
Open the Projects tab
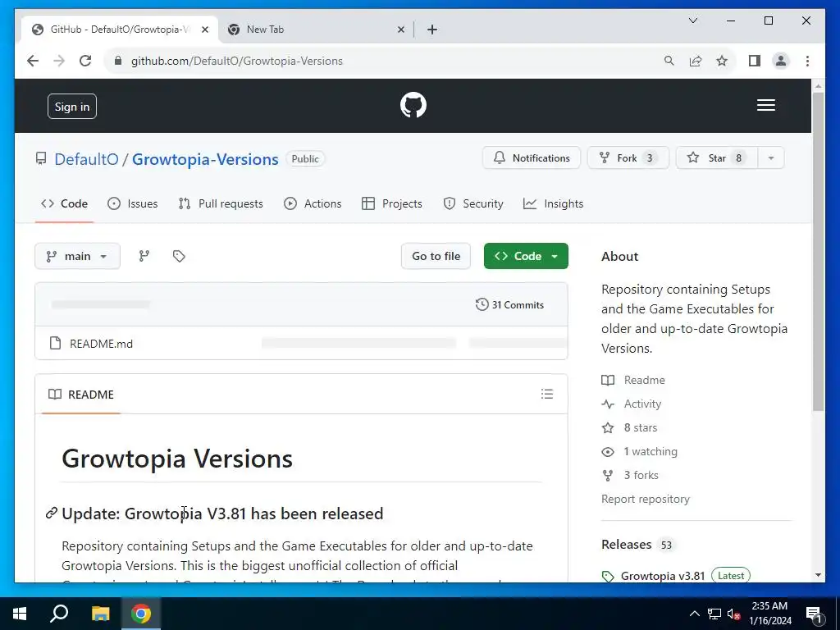(391, 203)
